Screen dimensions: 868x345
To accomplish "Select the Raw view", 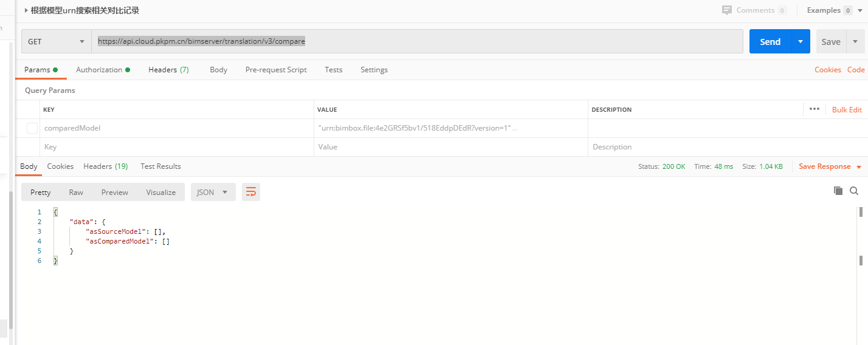I will pos(76,192).
